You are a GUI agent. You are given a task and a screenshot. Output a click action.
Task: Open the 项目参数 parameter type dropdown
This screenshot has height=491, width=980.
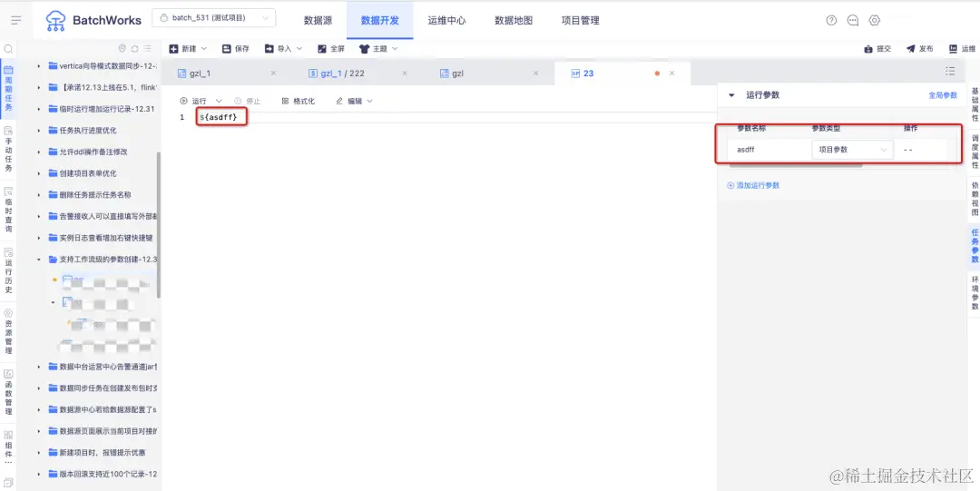click(852, 150)
